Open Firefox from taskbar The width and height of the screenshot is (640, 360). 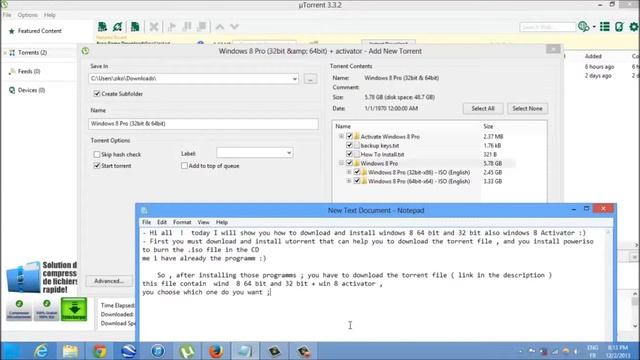[x=216, y=351]
